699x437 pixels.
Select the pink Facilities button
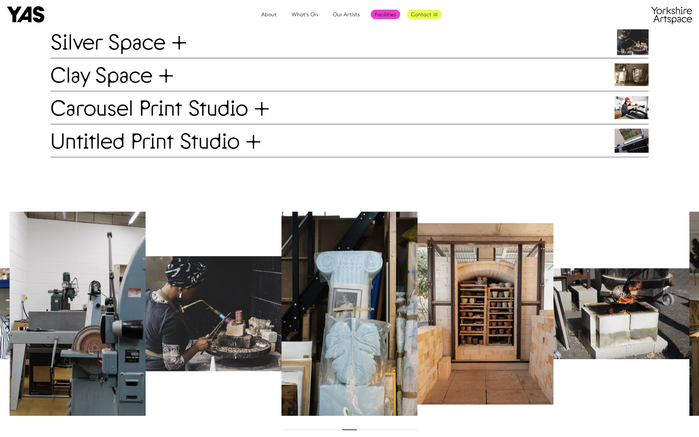click(385, 15)
